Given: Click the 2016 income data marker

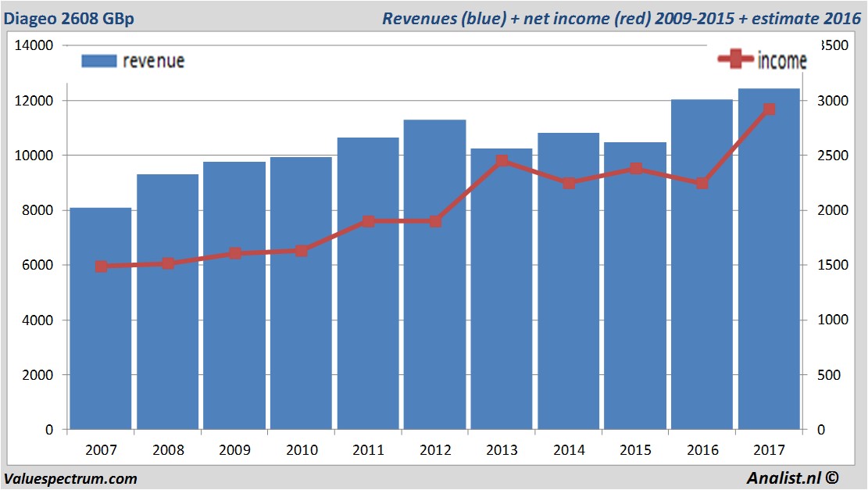Looking at the screenshot, I should coord(702,183).
